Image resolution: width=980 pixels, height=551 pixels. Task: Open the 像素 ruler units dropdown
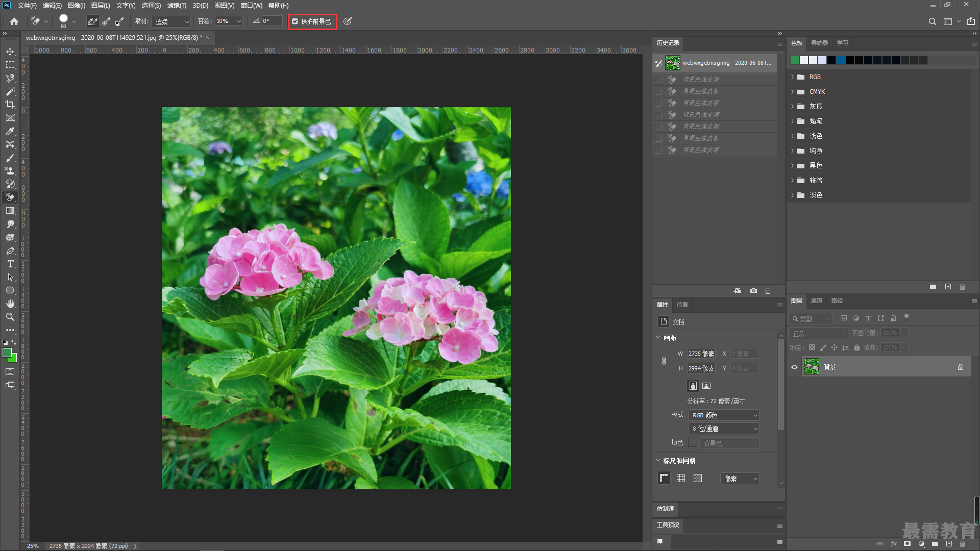pos(740,479)
